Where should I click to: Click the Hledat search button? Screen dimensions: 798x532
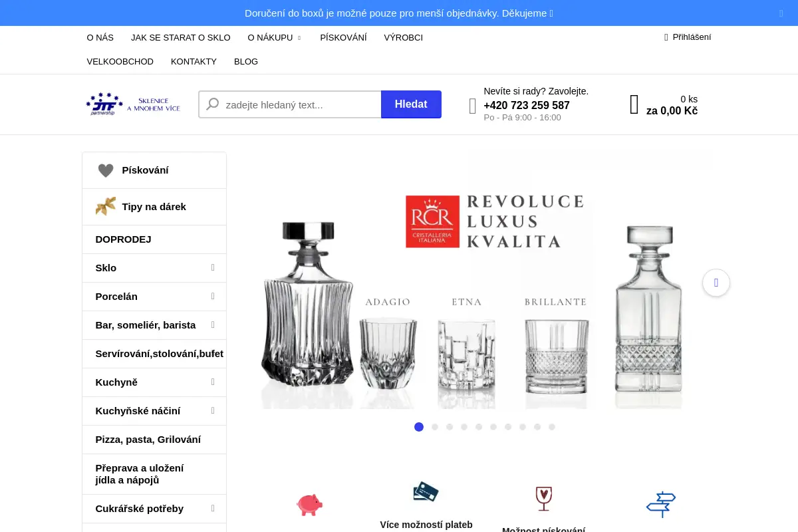[411, 104]
